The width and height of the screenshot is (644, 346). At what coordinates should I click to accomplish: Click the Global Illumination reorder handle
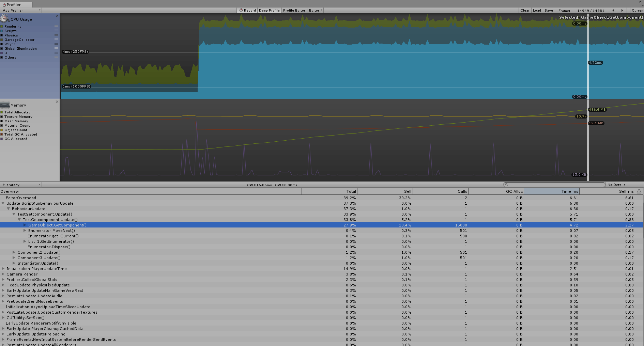point(56,48)
